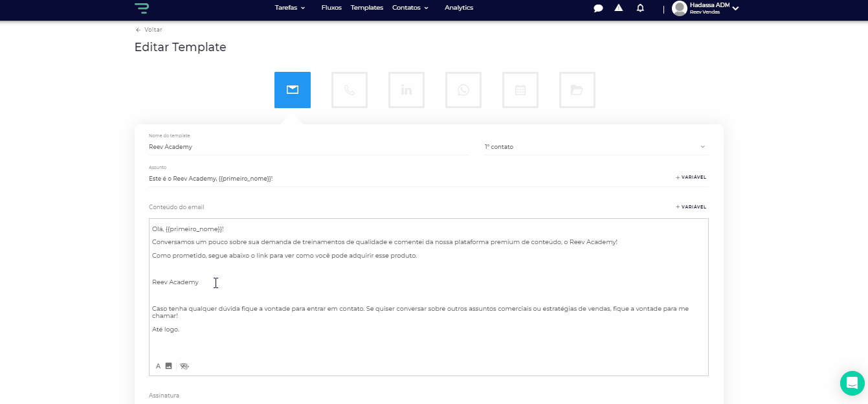
Task: Select the phone call template type icon
Action: (x=350, y=90)
